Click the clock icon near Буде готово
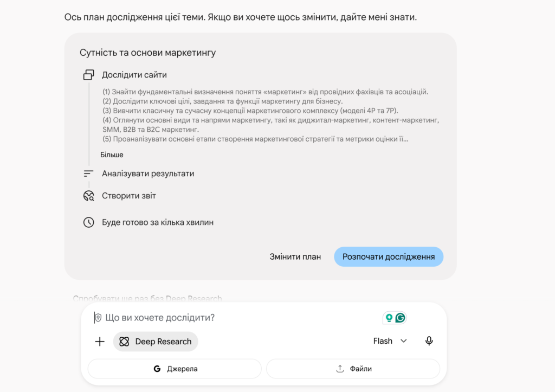 tap(88, 222)
